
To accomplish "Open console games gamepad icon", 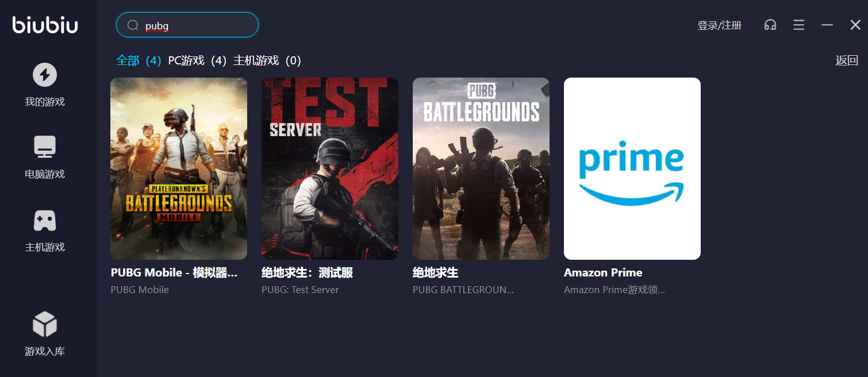I will 45,220.
